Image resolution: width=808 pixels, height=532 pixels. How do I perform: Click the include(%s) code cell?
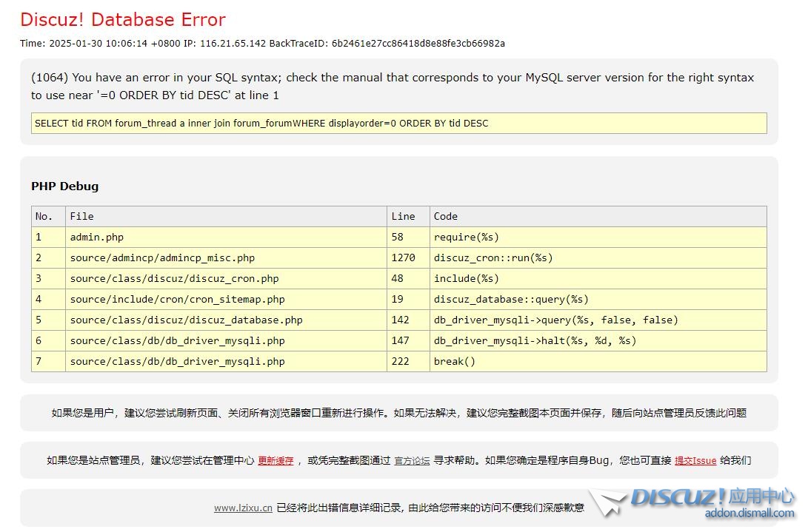(x=598, y=279)
